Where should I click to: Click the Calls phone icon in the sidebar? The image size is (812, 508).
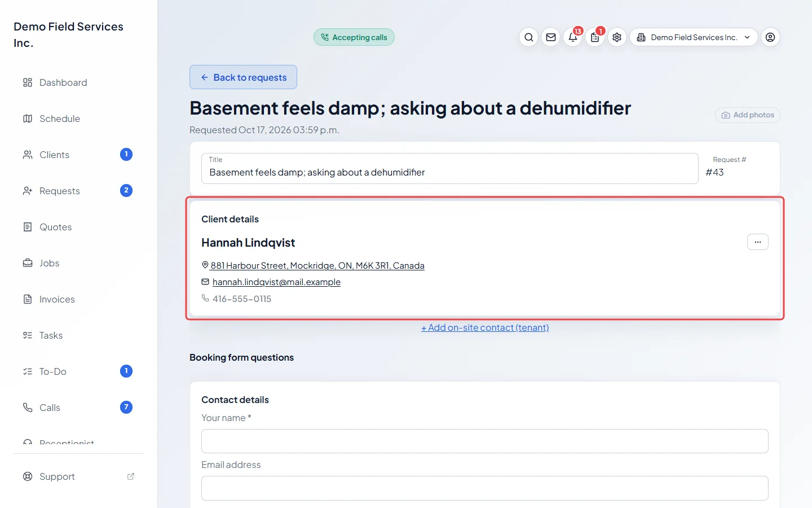[28, 408]
